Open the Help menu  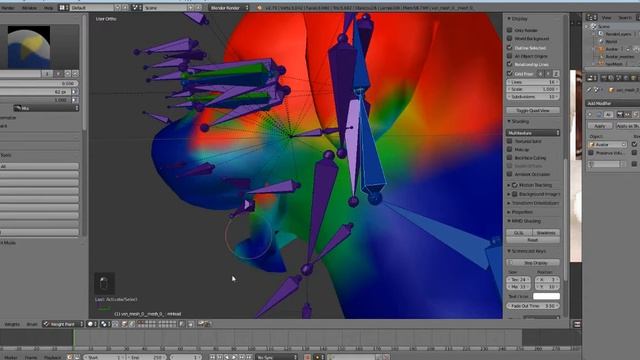pyautogui.click(x=49, y=8)
